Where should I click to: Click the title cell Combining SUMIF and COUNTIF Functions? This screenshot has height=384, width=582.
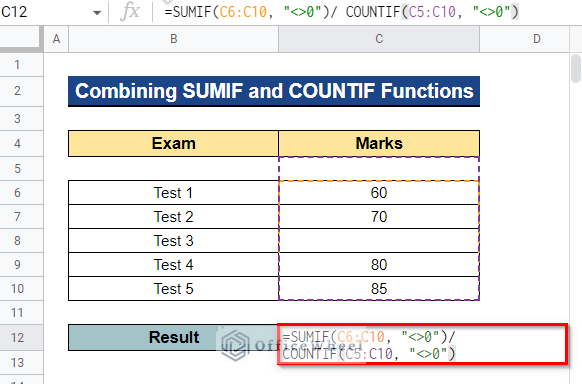274,91
